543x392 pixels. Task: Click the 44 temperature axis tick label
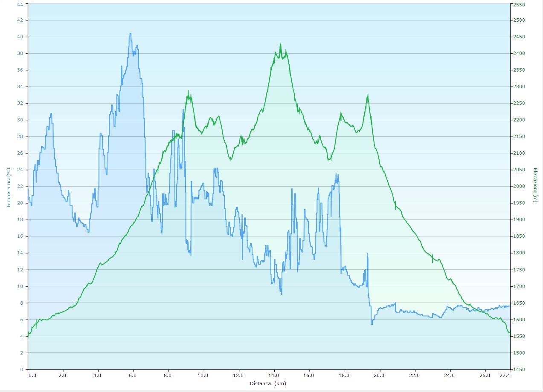[20, 4]
